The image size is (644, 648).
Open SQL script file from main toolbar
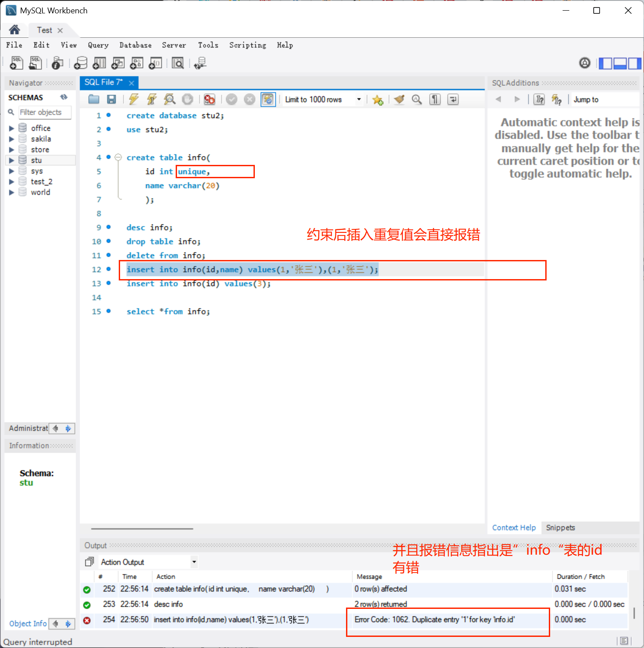point(35,63)
